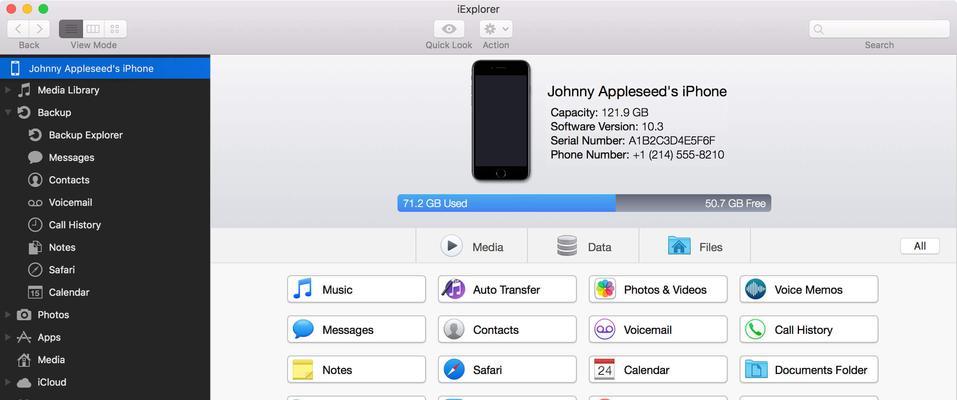Screen dimensions: 957x400
Task: Open the Auto Transfer button
Action: [507, 289]
